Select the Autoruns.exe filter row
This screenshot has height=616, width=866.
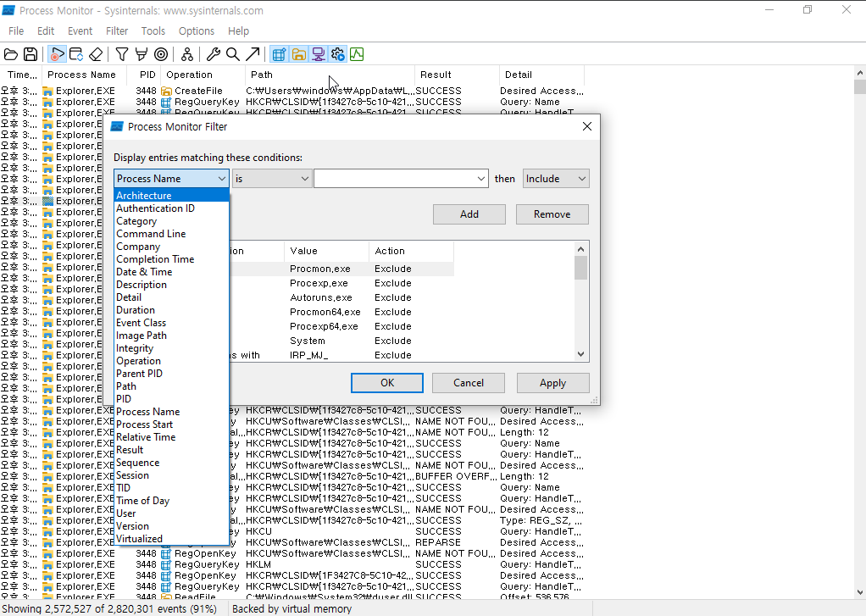tap(341, 297)
